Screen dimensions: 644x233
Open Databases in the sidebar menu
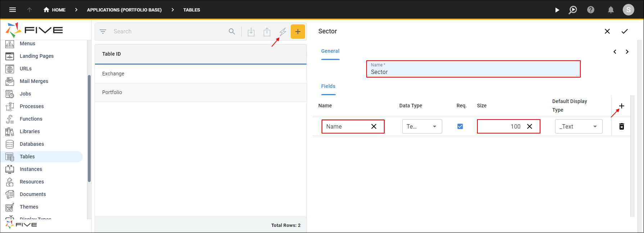tap(32, 144)
